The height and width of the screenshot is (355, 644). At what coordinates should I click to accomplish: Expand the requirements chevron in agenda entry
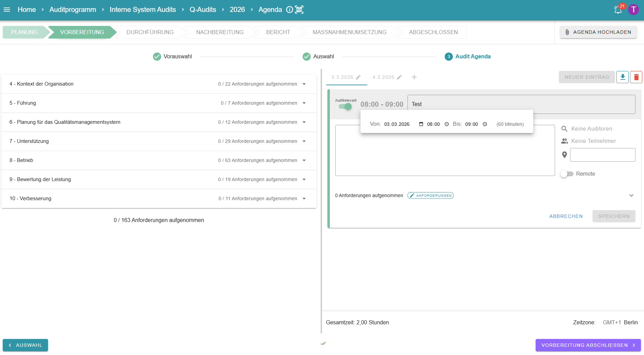(x=631, y=195)
